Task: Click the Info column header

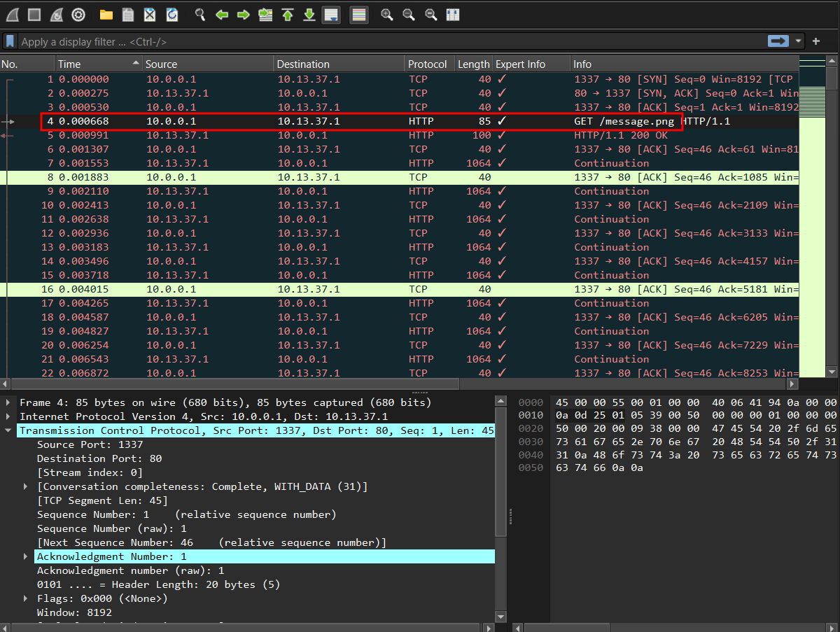Action: (x=685, y=64)
